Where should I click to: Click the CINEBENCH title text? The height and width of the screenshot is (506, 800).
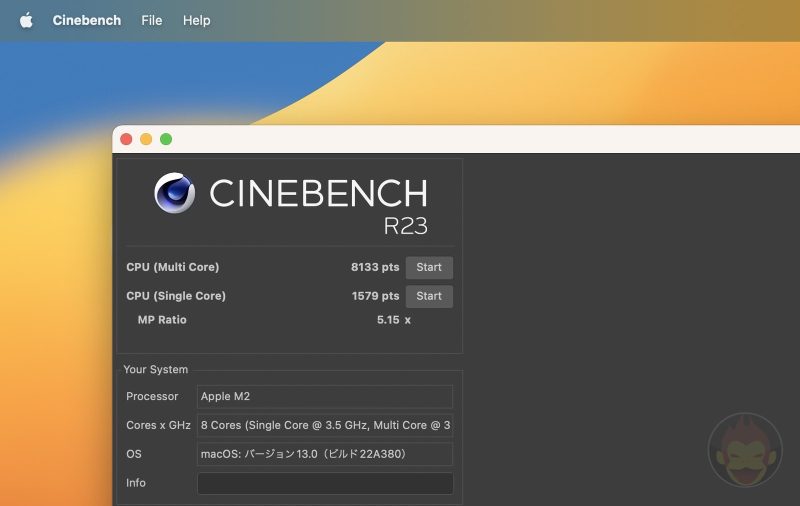[x=318, y=193]
